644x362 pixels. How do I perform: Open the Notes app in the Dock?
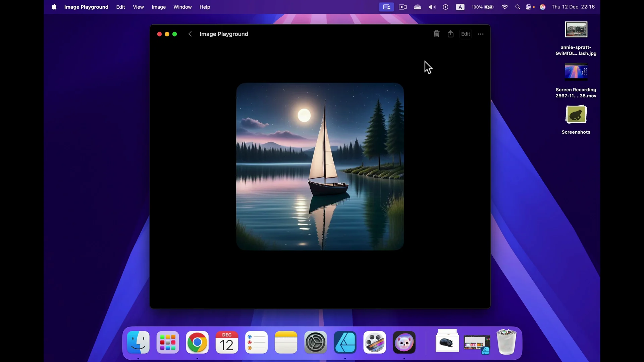coord(285,342)
